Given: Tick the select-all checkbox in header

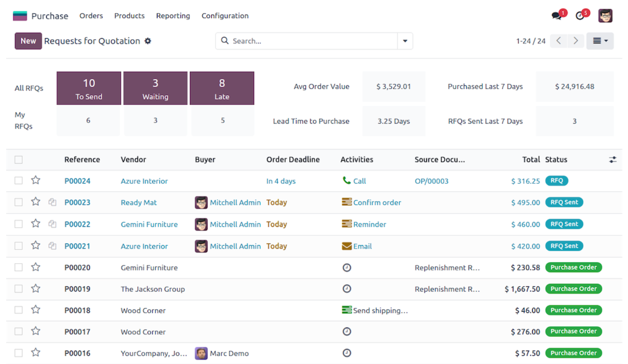Looking at the screenshot, I should click(18, 159).
